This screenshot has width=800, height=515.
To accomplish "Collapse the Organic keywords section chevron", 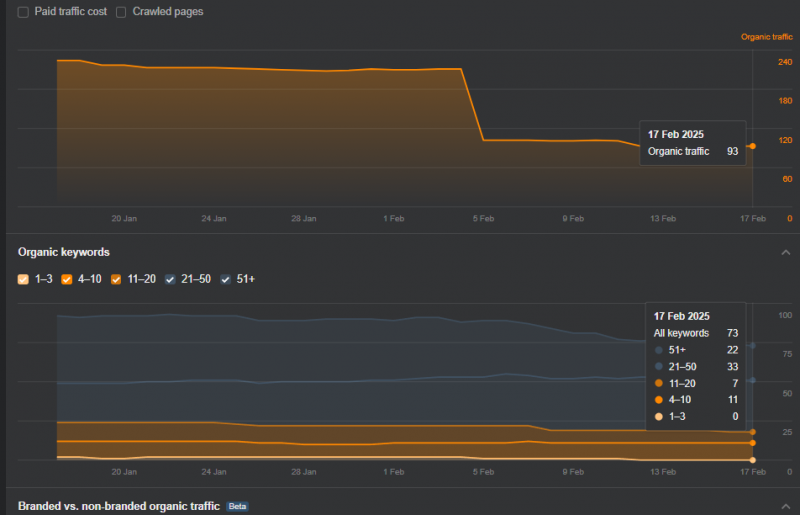I will (785, 253).
